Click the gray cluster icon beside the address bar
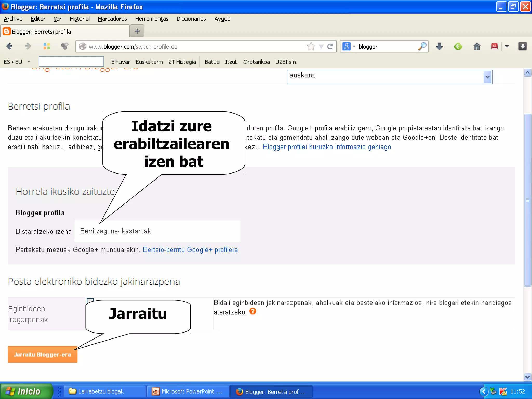Viewport: 532px width, 399px height. (x=65, y=46)
